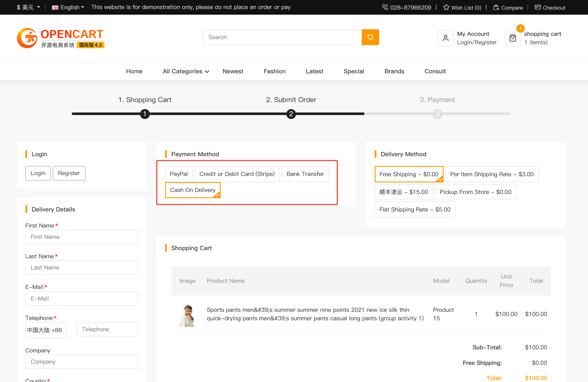Click the Register button
The image size is (588, 382).
[x=69, y=173]
